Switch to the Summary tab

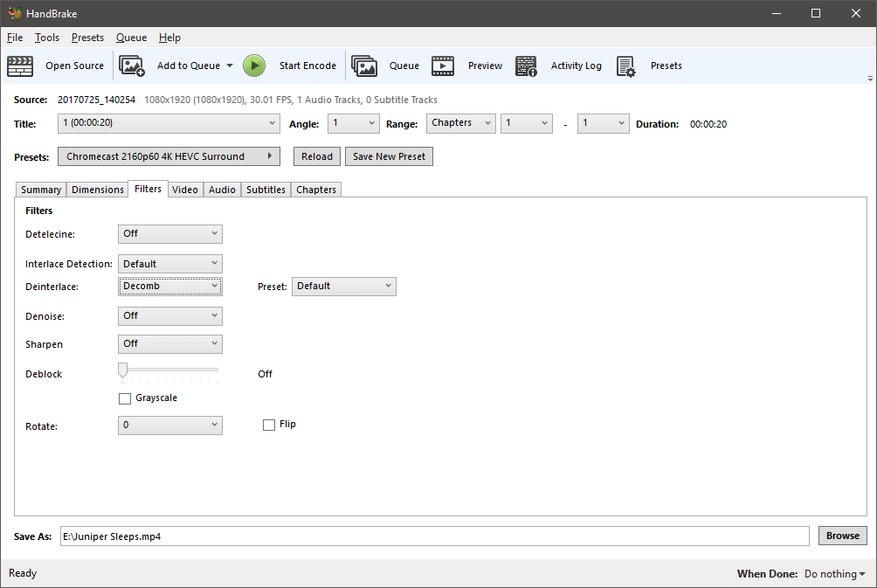click(41, 190)
